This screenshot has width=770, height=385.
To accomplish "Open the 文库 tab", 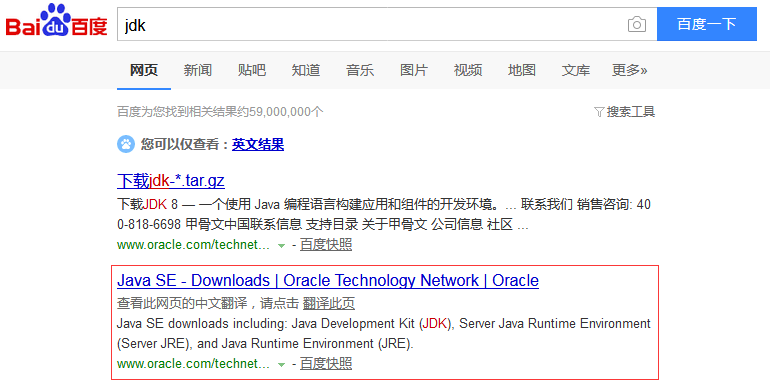I will coord(576,70).
